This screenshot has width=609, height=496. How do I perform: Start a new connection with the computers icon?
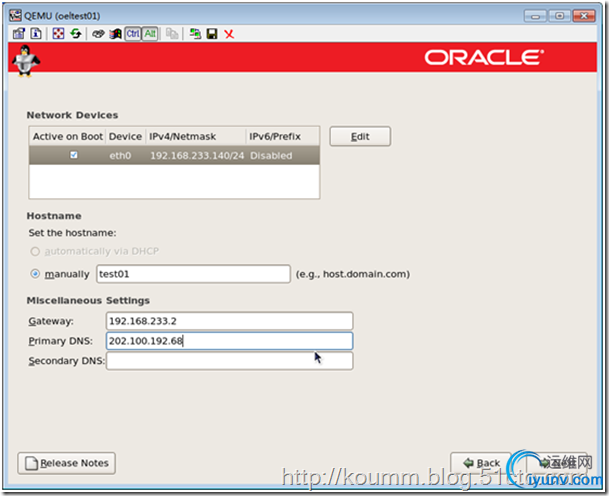click(195, 34)
